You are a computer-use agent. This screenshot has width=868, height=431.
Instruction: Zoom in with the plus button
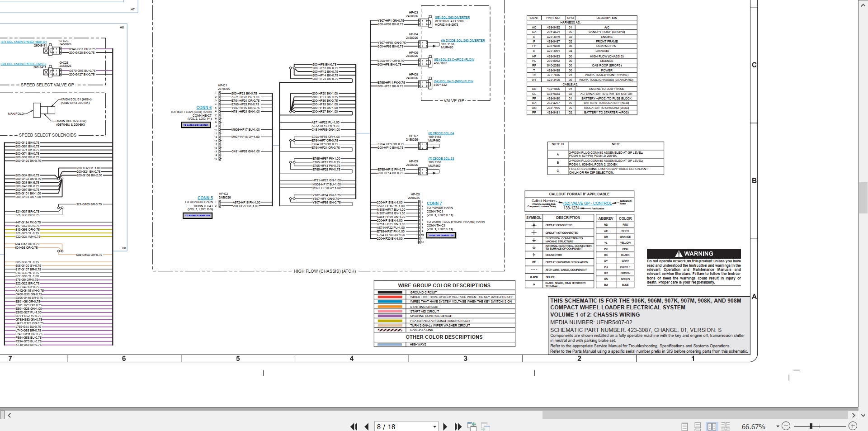[853, 426]
